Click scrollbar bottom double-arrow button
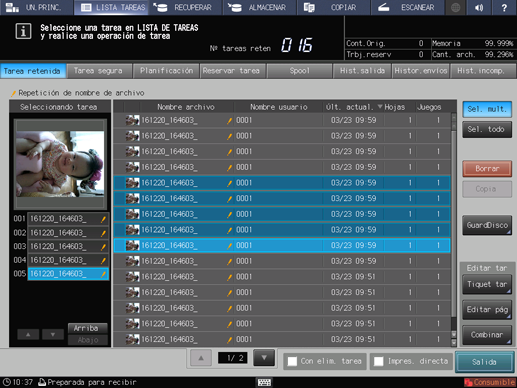Image resolution: width=517 pixels, height=388 pixels. click(454, 342)
